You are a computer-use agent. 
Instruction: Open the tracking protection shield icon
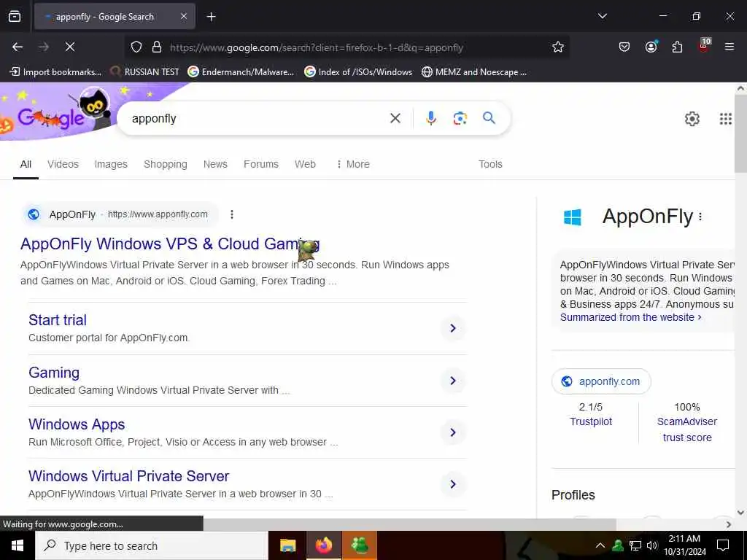click(136, 47)
